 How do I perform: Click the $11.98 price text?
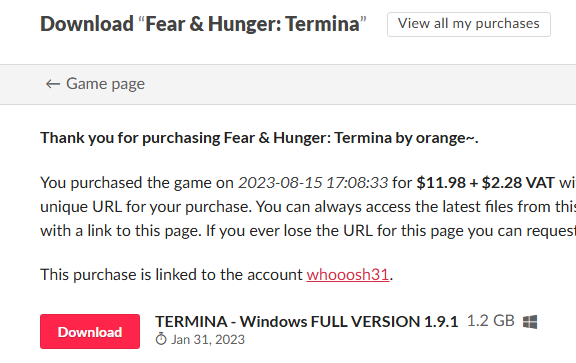(441, 183)
